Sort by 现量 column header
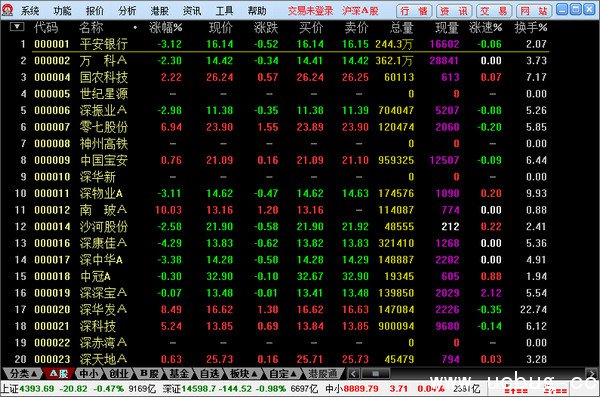 tap(447, 28)
